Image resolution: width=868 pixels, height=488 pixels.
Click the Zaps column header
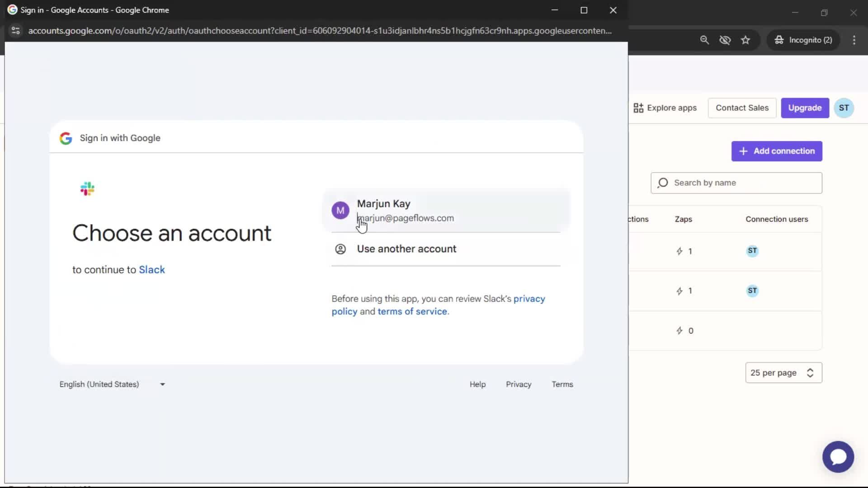[x=683, y=219]
